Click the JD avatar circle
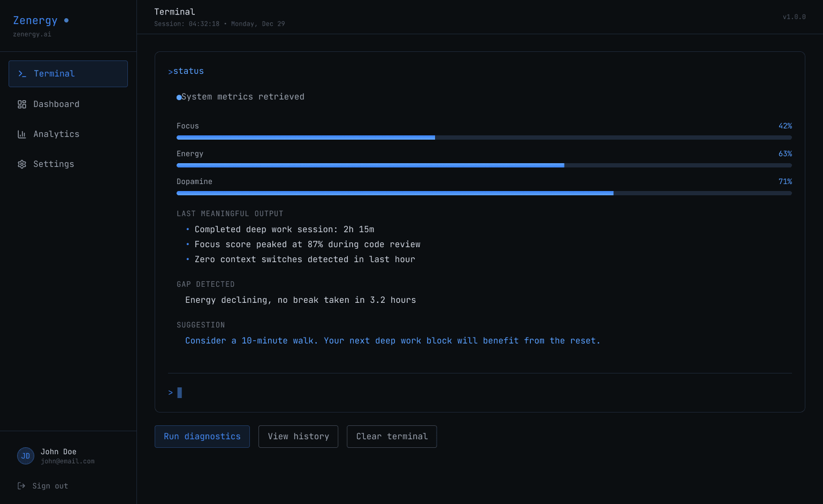The image size is (823, 504). (x=25, y=455)
